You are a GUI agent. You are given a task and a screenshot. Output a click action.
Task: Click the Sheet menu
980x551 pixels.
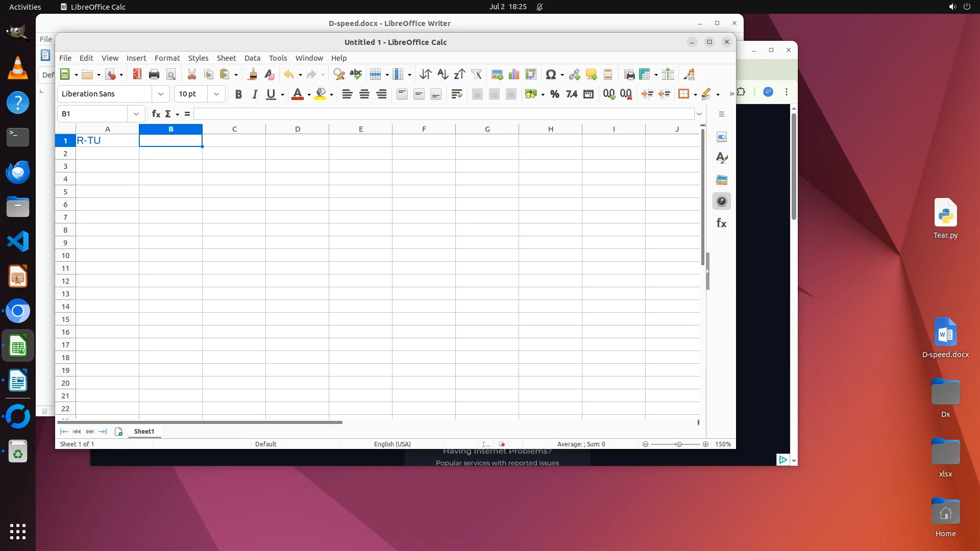pos(226,58)
